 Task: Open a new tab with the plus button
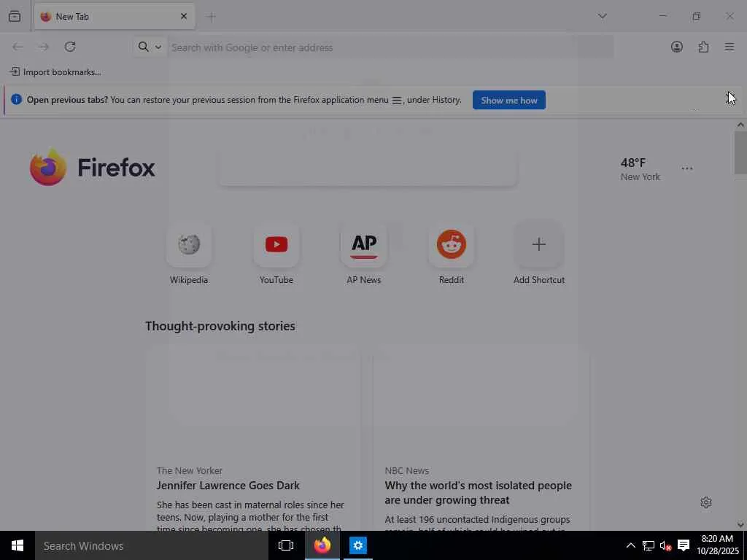coord(212,17)
